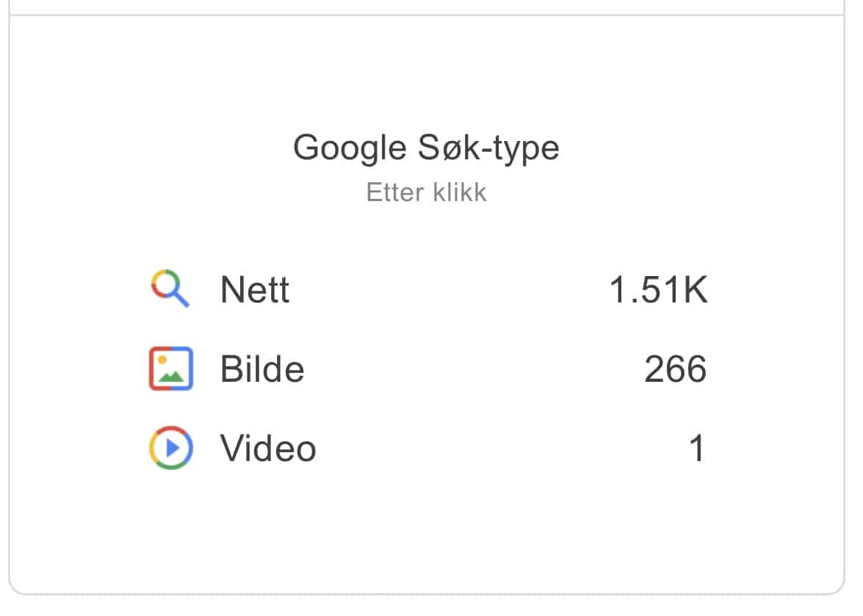Click the 1.51K click count for Nett
863x616 pixels.
pyautogui.click(x=658, y=290)
